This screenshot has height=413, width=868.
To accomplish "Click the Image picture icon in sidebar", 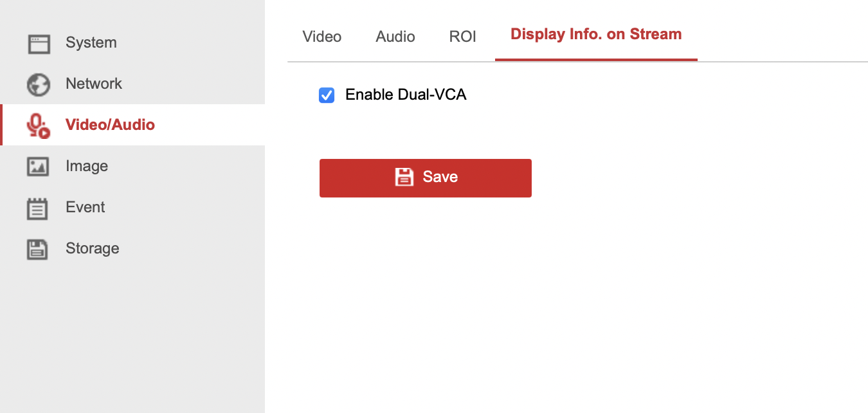I will click(x=38, y=167).
